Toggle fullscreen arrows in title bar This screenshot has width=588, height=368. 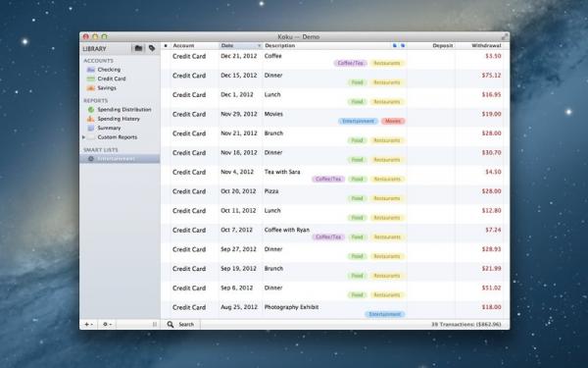505,37
